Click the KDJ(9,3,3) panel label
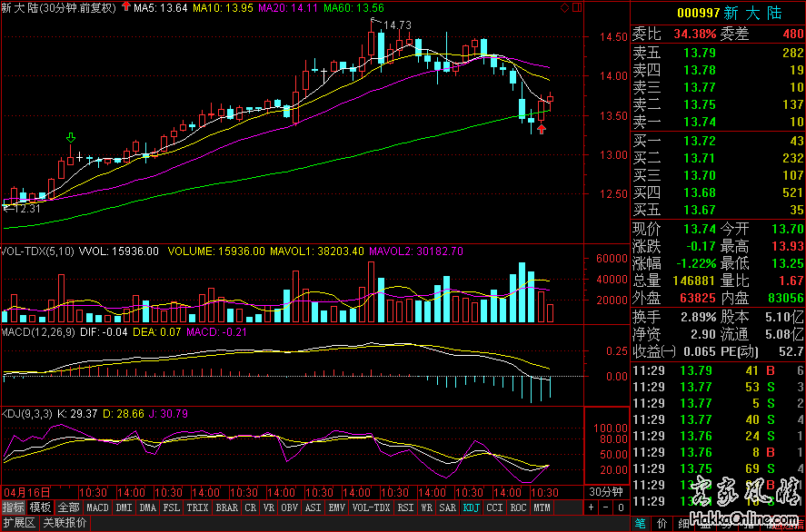The height and width of the screenshot is (532, 806). [27, 413]
